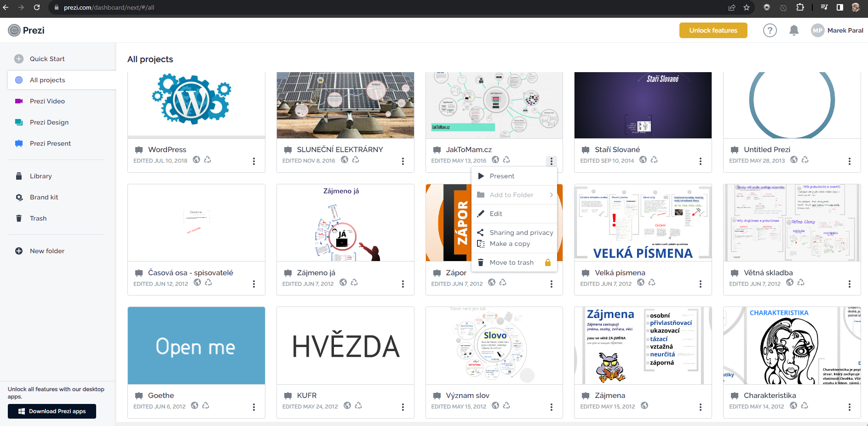This screenshot has height=426, width=868.
Task: Open options menu for Velká písmena
Action: pyautogui.click(x=701, y=284)
